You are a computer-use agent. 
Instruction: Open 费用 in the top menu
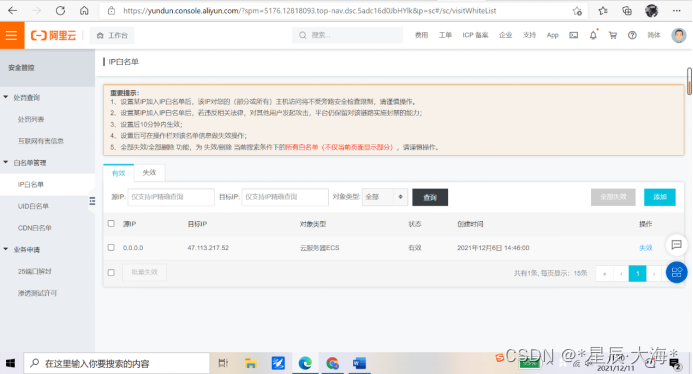(421, 35)
